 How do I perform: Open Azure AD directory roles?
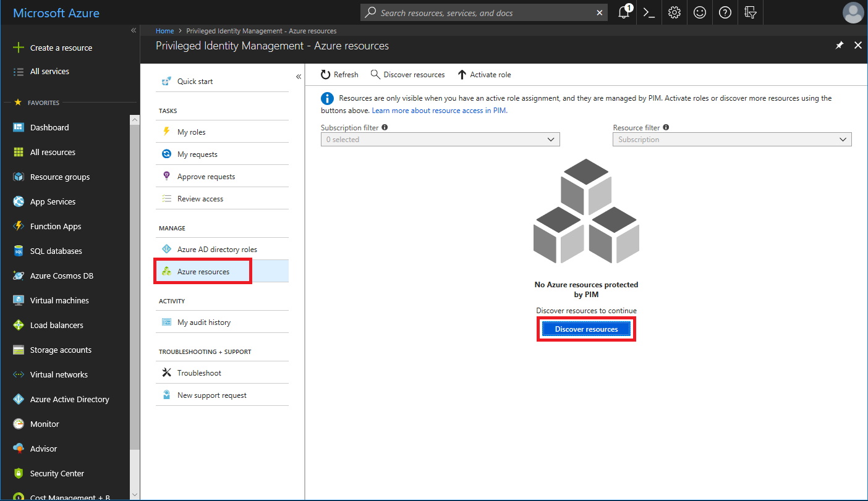[x=217, y=250]
